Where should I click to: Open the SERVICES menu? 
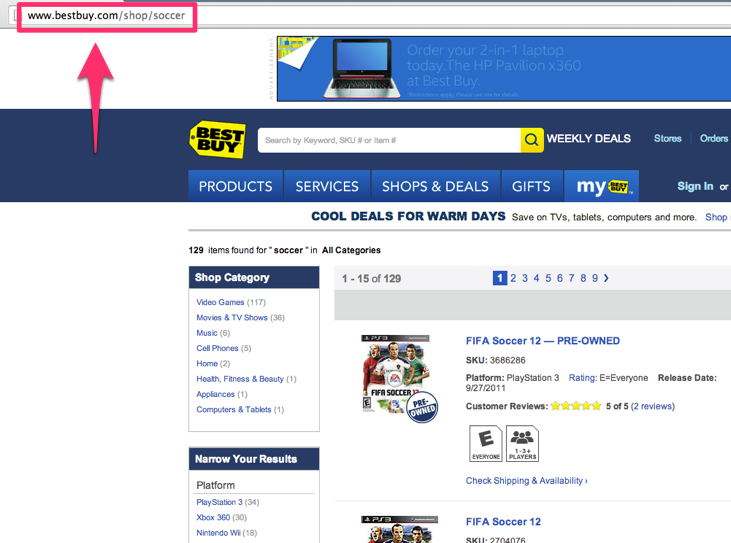[327, 186]
